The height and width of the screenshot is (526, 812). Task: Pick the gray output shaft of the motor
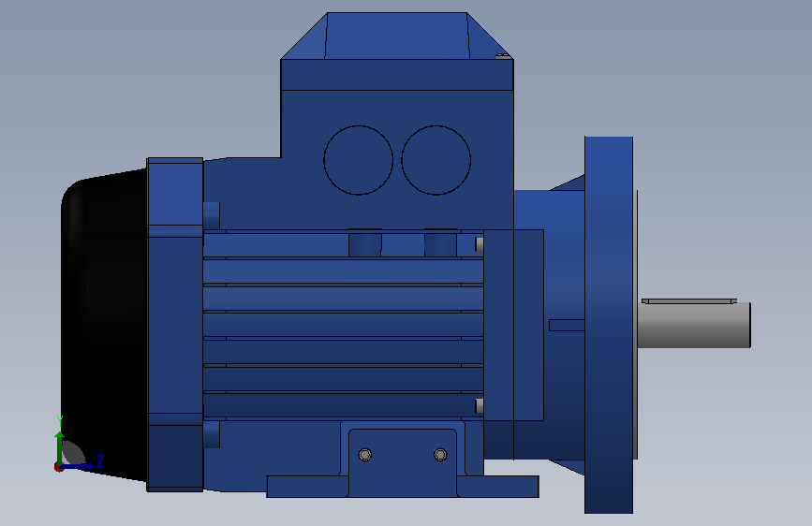[x=694, y=325]
